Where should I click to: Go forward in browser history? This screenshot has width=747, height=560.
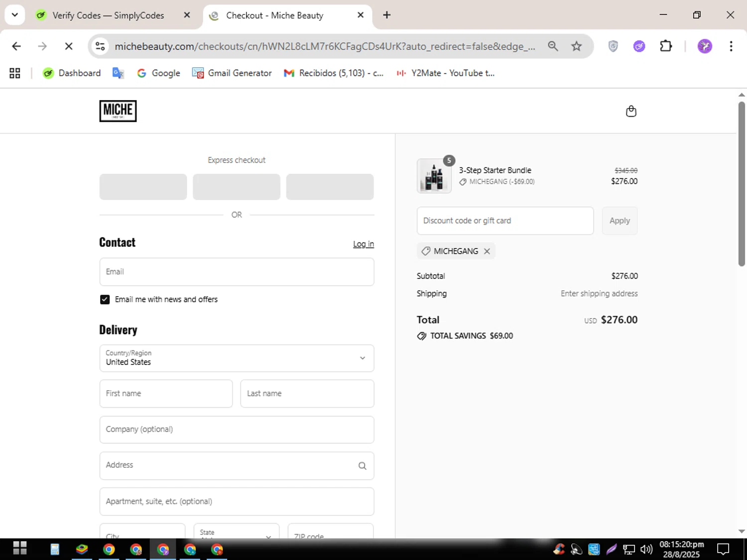pyautogui.click(x=42, y=46)
